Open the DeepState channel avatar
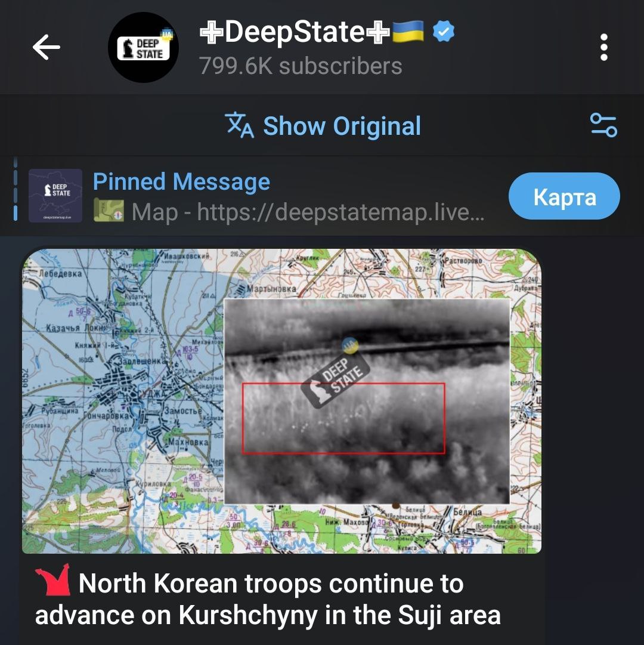Screen dimensions: 644x645 [x=144, y=47]
